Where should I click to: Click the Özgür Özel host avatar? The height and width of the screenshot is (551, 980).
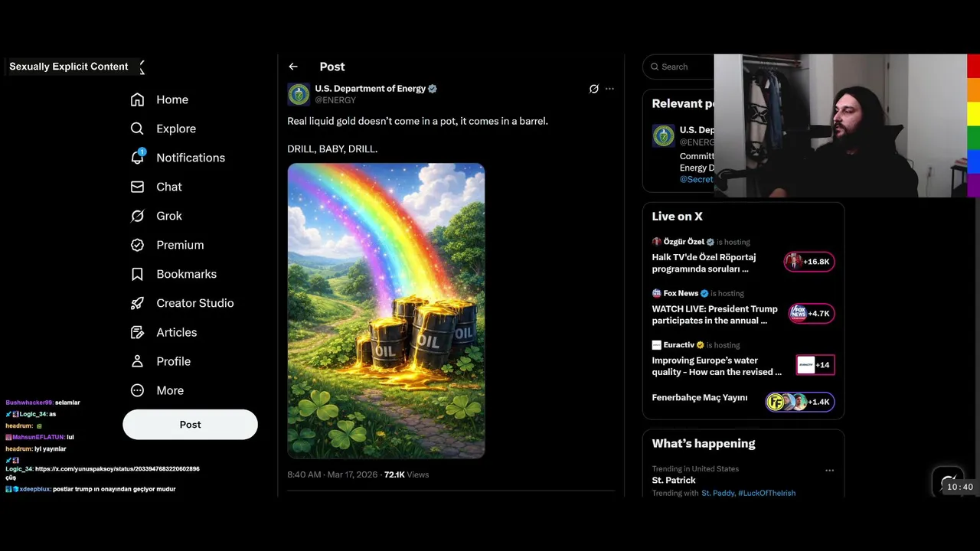pyautogui.click(x=656, y=242)
